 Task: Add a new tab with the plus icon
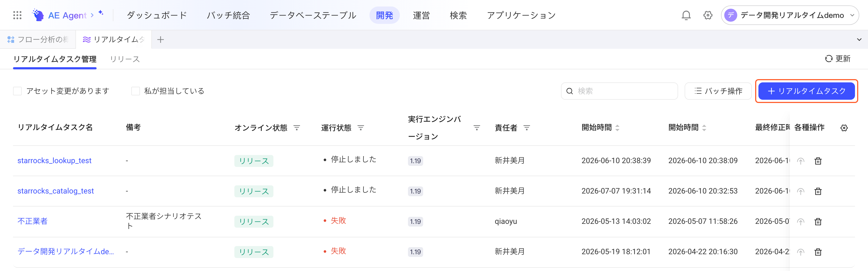point(160,40)
